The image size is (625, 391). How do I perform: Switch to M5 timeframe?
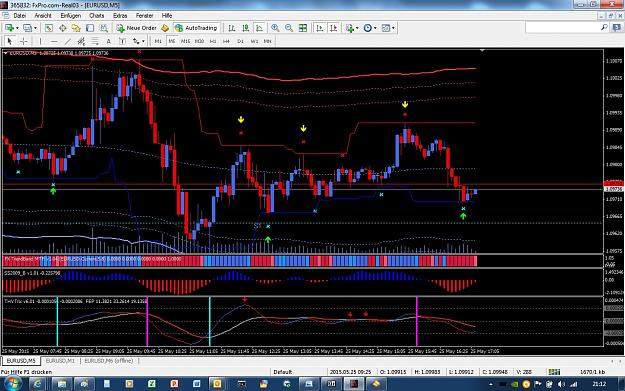pyautogui.click(x=172, y=41)
